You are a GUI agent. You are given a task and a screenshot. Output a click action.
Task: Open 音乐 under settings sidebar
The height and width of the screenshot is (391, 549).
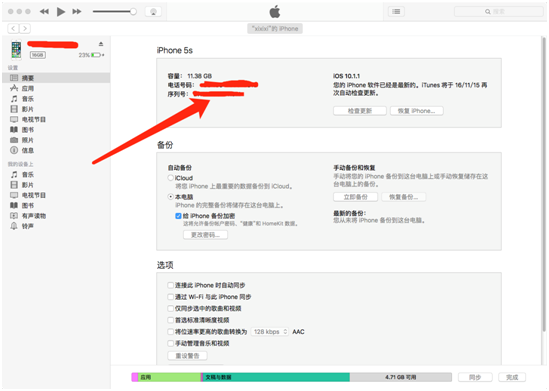point(56,99)
